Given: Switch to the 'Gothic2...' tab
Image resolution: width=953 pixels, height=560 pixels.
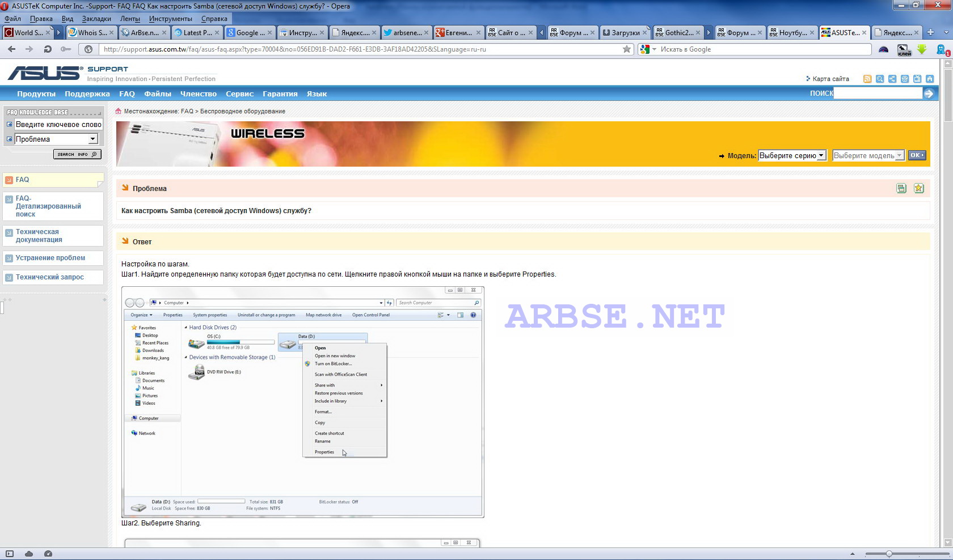Looking at the screenshot, I should [x=678, y=32].
